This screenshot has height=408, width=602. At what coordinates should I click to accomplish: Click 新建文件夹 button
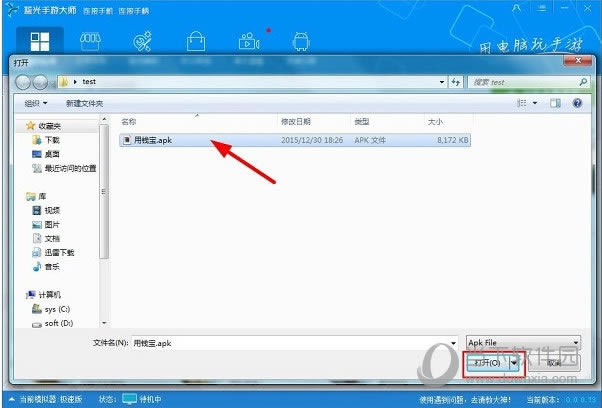pos(84,103)
